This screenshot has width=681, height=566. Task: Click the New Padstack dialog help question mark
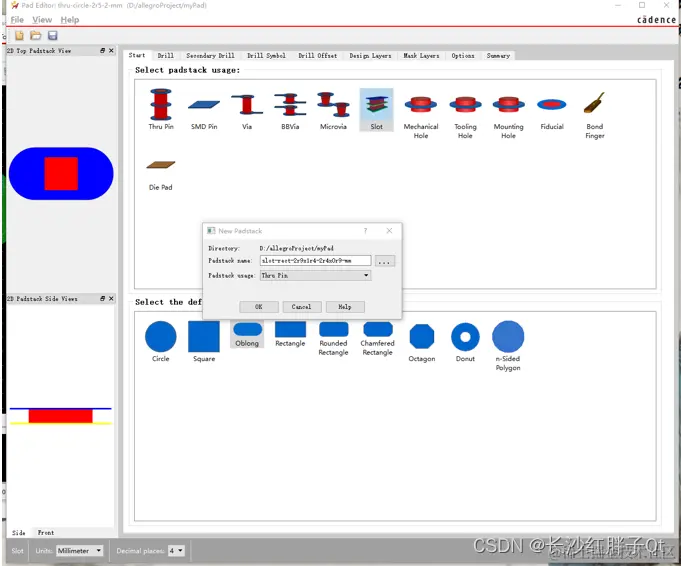(365, 231)
